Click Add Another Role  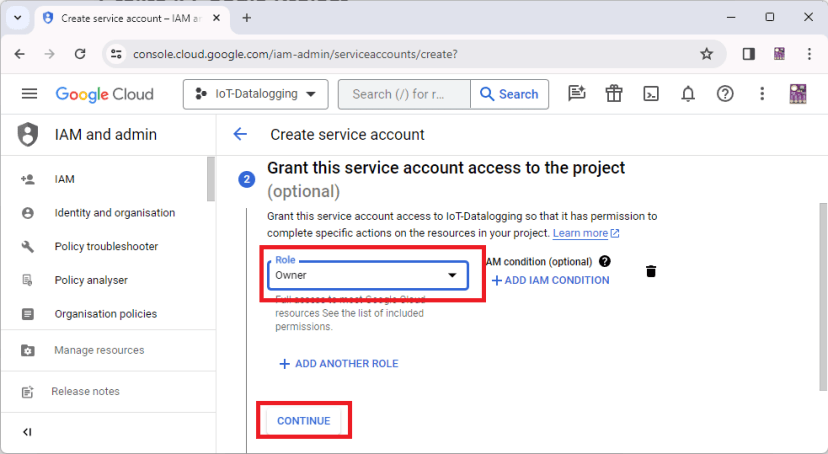coord(338,364)
